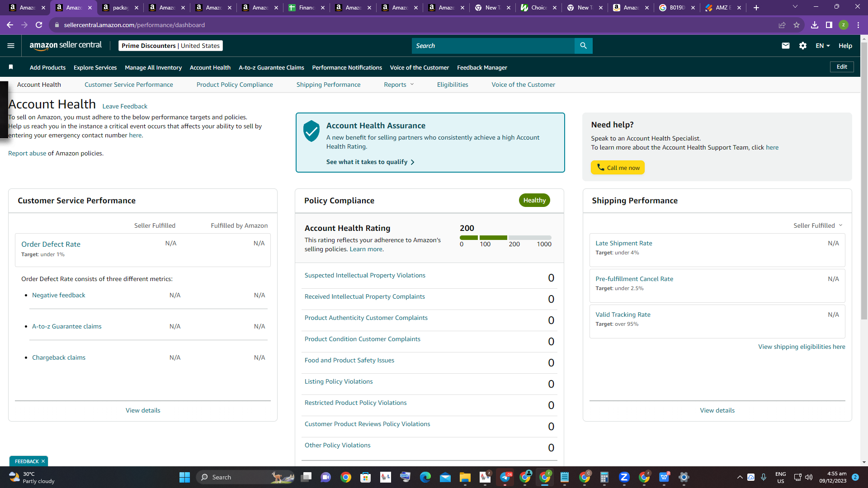Screen dimensions: 868x488
Task: Expand the Seller Fulfilled shipping dropdown
Action: [818, 225]
